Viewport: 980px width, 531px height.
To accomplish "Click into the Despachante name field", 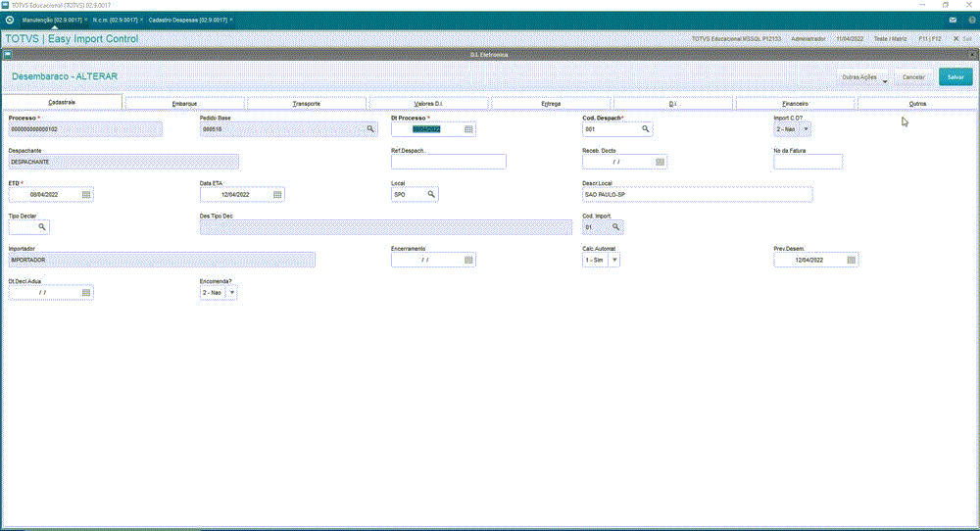I will (123, 162).
